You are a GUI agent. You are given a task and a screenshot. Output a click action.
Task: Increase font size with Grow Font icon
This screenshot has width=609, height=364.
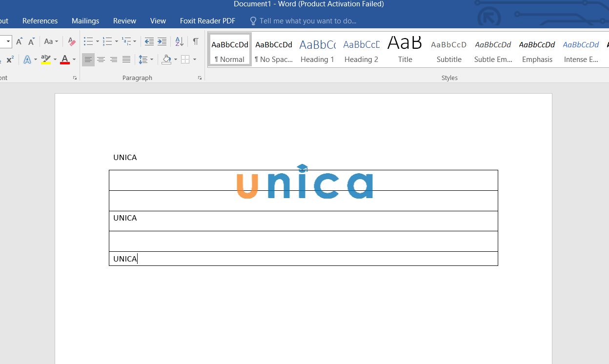click(x=19, y=41)
